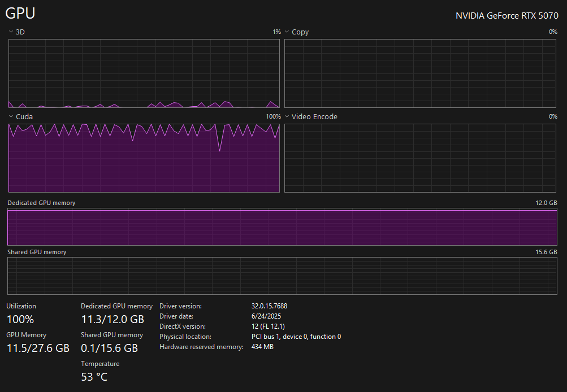Screen dimensions: 567x392
Task: Click the 12.0 GB dedicated memory graph maximum
Action: (x=546, y=203)
